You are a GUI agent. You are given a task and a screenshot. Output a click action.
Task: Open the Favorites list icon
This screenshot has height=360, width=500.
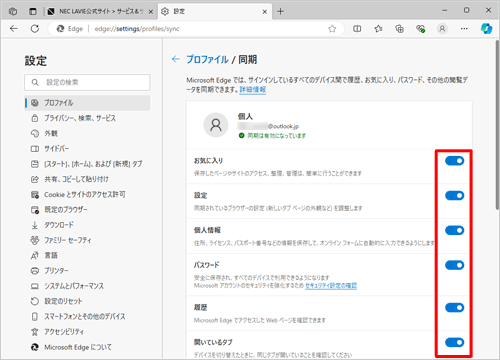pyautogui.click(x=378, y=29)
